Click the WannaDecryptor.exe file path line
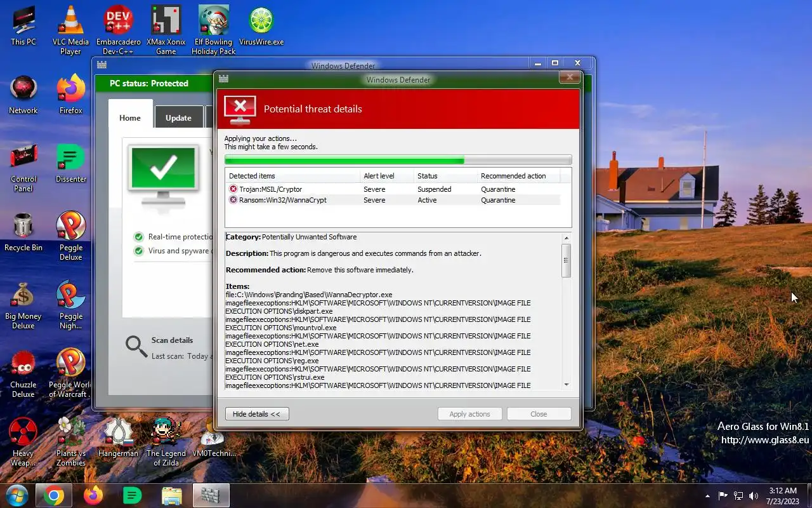 (309, 295)
